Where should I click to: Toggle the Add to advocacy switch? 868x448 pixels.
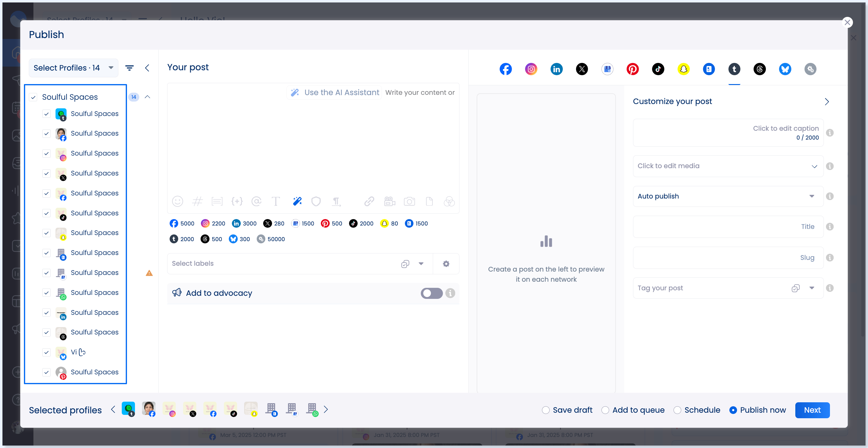[431, 293]
